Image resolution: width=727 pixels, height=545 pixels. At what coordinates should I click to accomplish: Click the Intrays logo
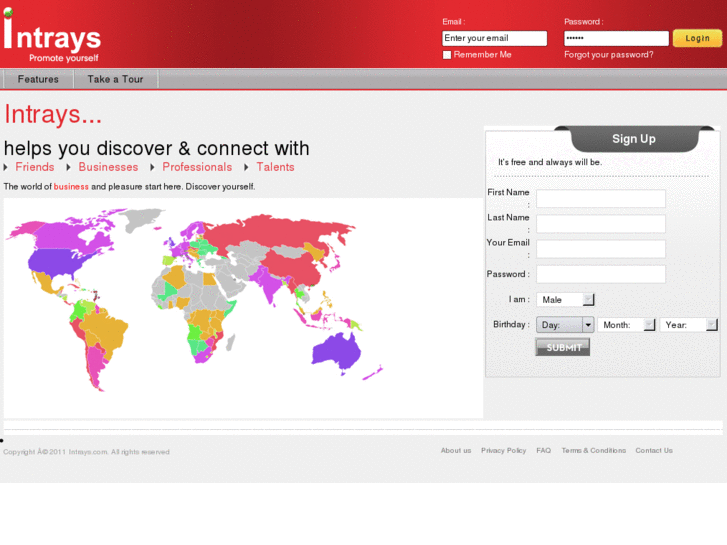click(x=52, y=36)
